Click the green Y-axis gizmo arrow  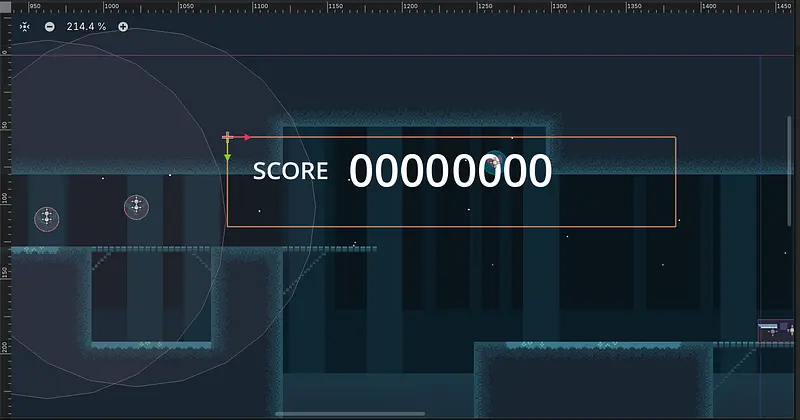[x=228, y=158]
